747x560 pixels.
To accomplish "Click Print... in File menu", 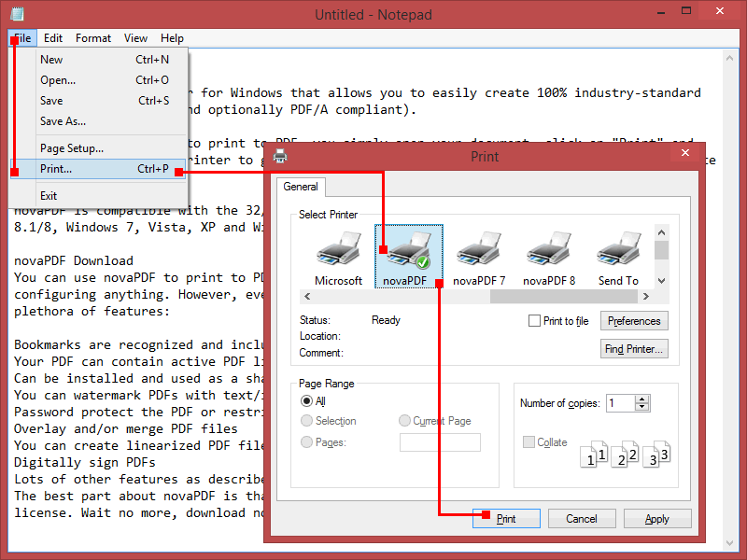I will point(98,169).
